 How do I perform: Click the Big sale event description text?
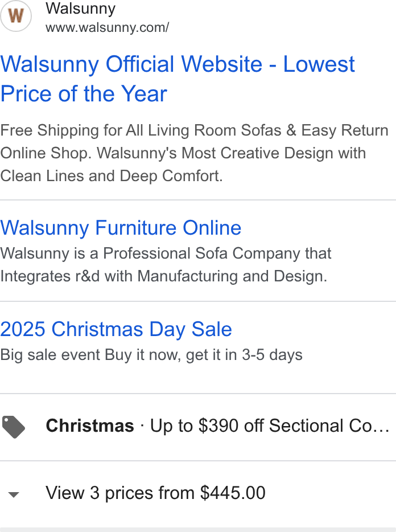click(151, 355)
